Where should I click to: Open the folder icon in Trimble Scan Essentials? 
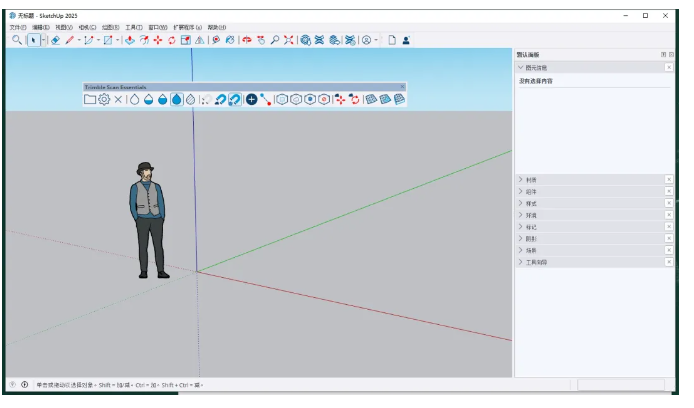click(90, 100)
